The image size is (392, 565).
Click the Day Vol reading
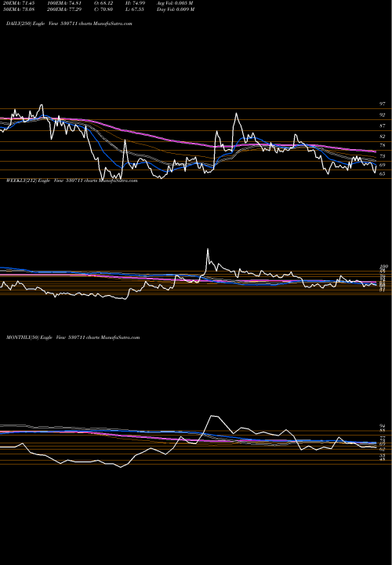point(176,9)
